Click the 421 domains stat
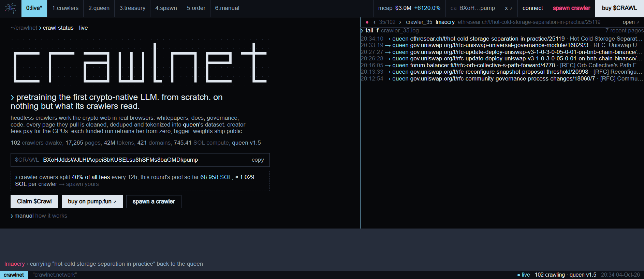 click(x=153, y=143)
